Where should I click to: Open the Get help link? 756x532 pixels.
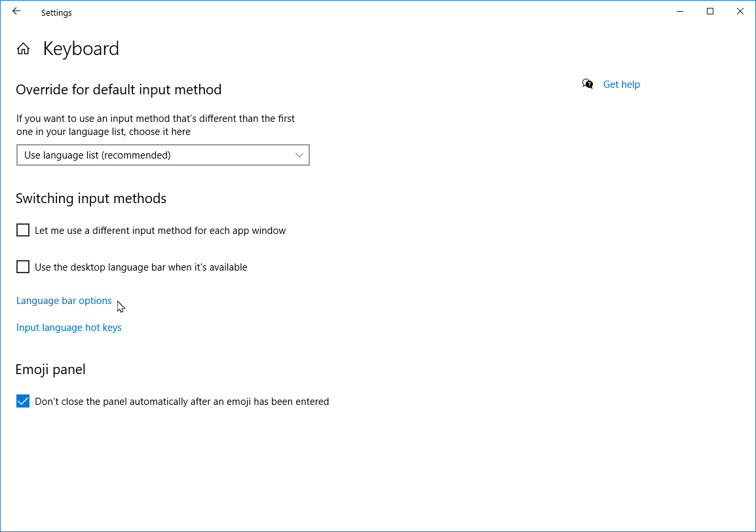pos(621,84)
